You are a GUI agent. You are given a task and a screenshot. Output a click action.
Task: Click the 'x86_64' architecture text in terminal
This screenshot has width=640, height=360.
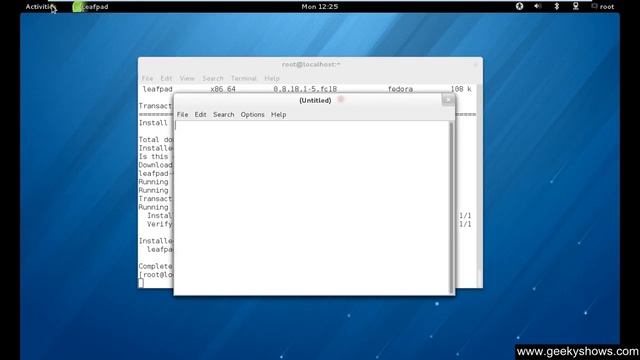[223, 89]
